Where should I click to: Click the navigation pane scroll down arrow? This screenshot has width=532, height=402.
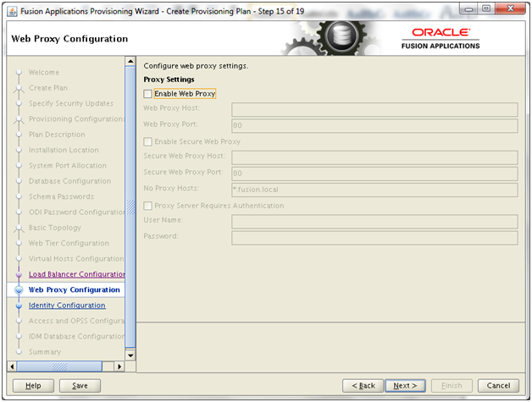coord(130,355)
